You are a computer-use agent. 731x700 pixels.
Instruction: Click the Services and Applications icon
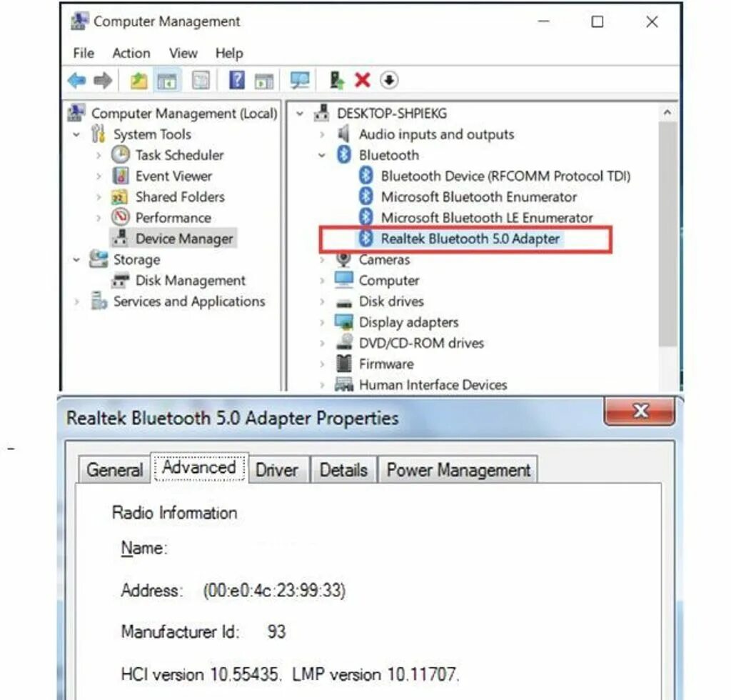[99, 300]
